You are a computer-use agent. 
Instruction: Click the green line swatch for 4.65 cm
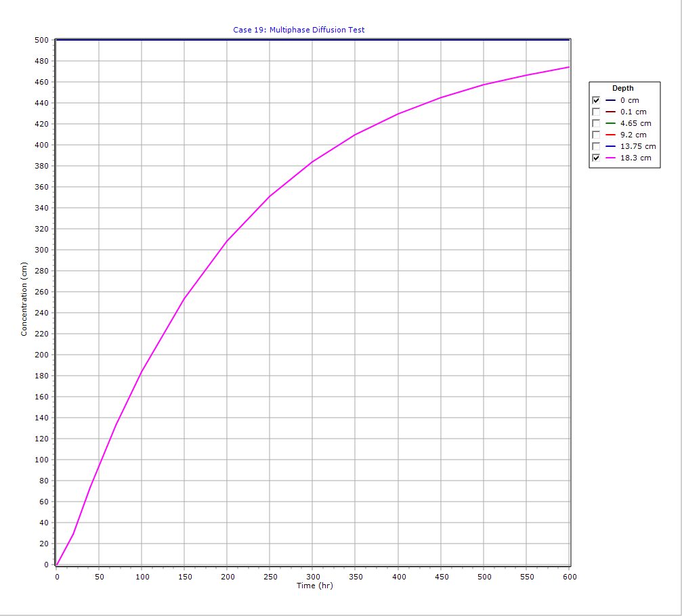tap(610, 123)
